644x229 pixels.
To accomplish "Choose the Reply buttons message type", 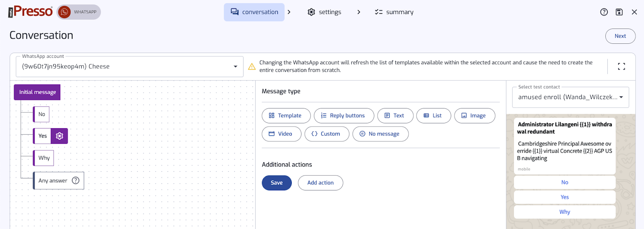I will click(344, 116).
